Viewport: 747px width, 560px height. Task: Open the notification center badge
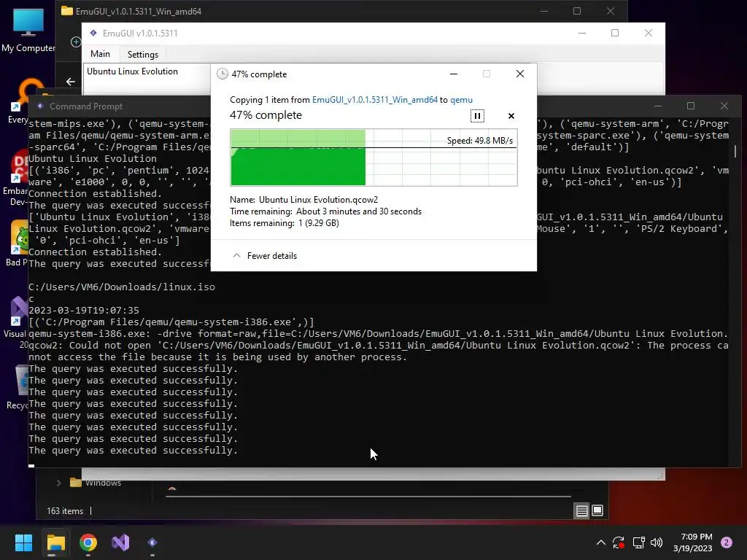pos(727,542)
